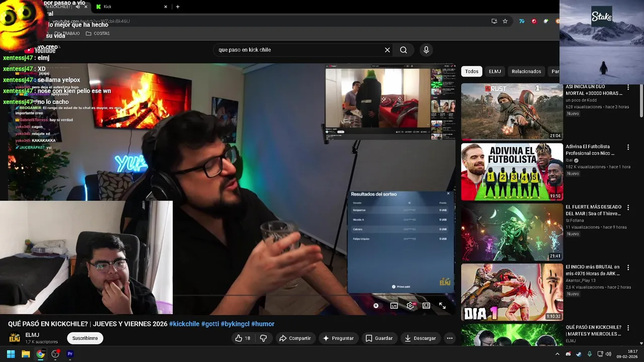Focus the YouTube search field
The height and width of the screenshot is (362, 644).
(x=297, y=50)
